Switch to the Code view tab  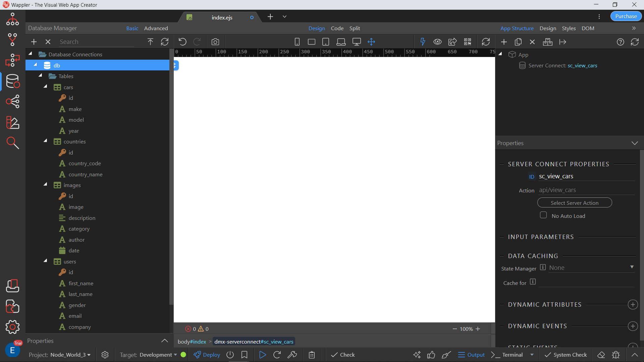337,28
